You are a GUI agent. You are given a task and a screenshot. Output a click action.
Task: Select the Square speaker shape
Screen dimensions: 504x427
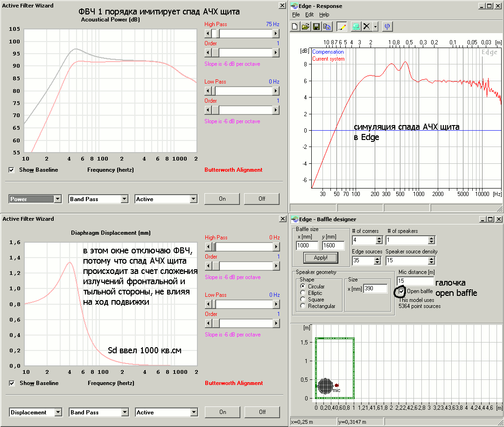302,299
